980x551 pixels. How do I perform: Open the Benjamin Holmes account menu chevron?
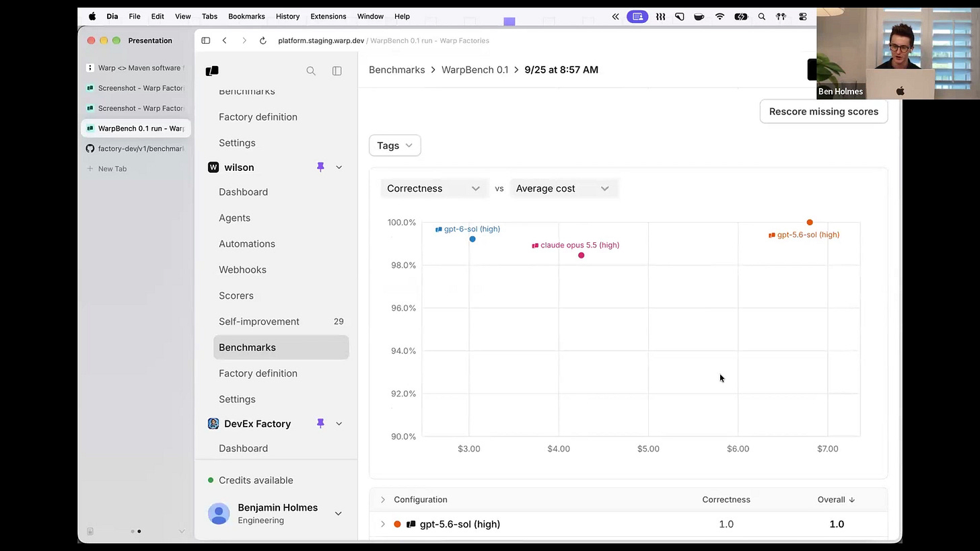pos(338,513)
